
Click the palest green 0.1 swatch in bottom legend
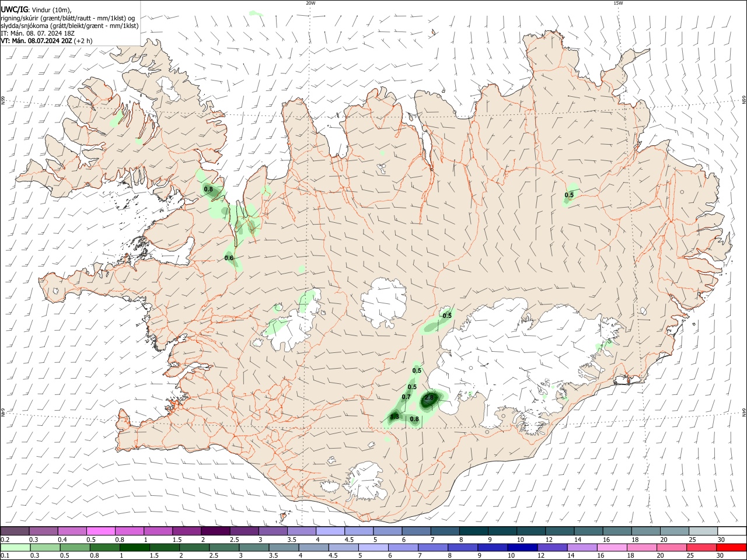[15, 548]
